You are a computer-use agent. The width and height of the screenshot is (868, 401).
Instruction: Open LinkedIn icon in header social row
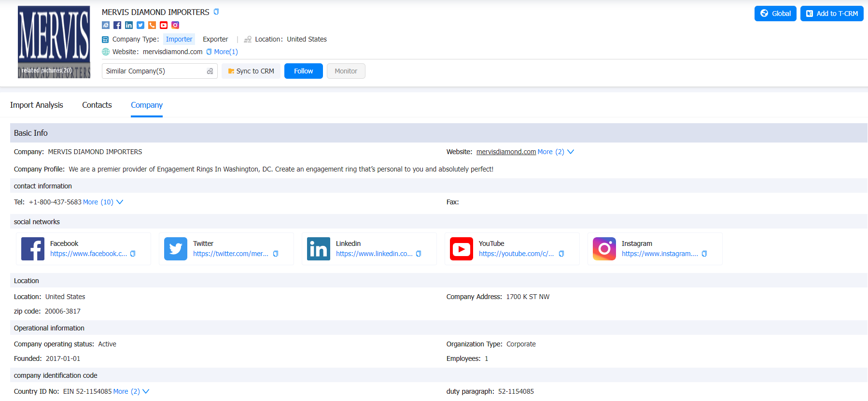pos(129,25)
